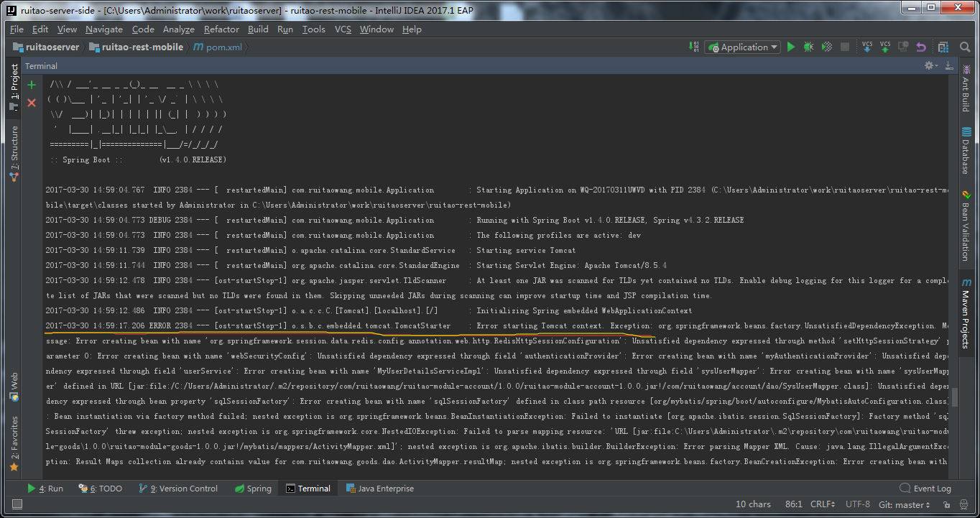Image resolution: width=980 pixels, height=518 pixels.
Task: Click the grey Stop button in toolbar
Action: pyautogui.click(x=845, y=47)
